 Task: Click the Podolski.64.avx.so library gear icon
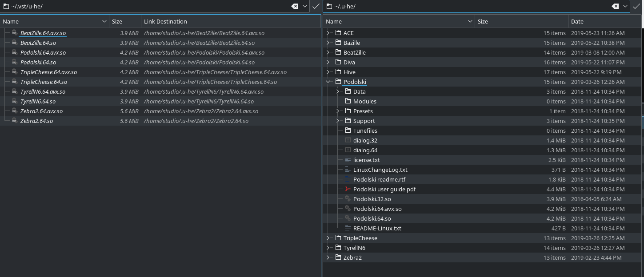pyautogui.click(x=348, y=209)
